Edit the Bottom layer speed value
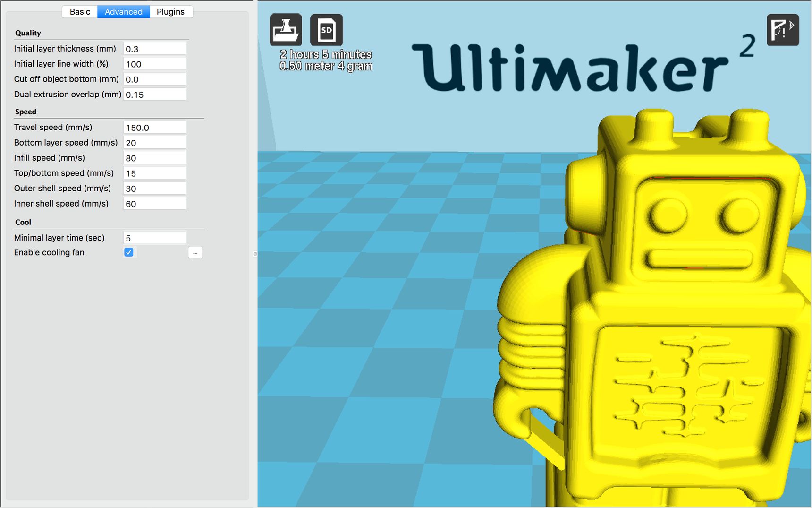812x508 pixels. pyautogui.click(x=154, y=143)
